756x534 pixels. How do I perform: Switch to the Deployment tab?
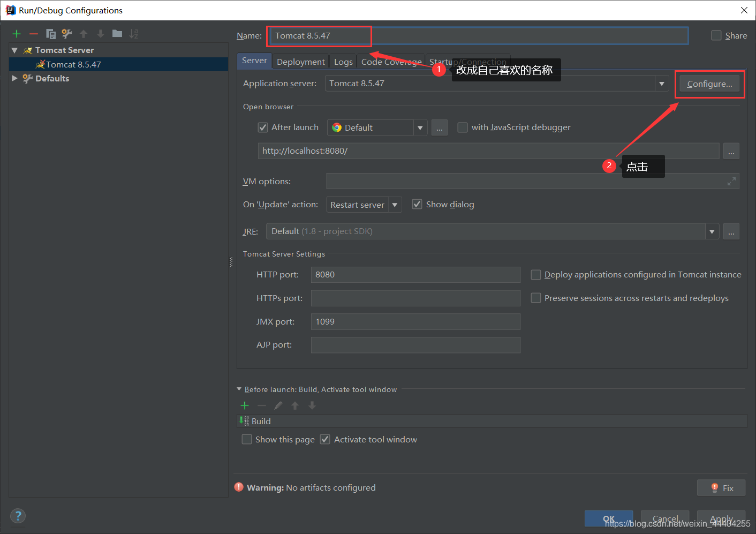301,62
